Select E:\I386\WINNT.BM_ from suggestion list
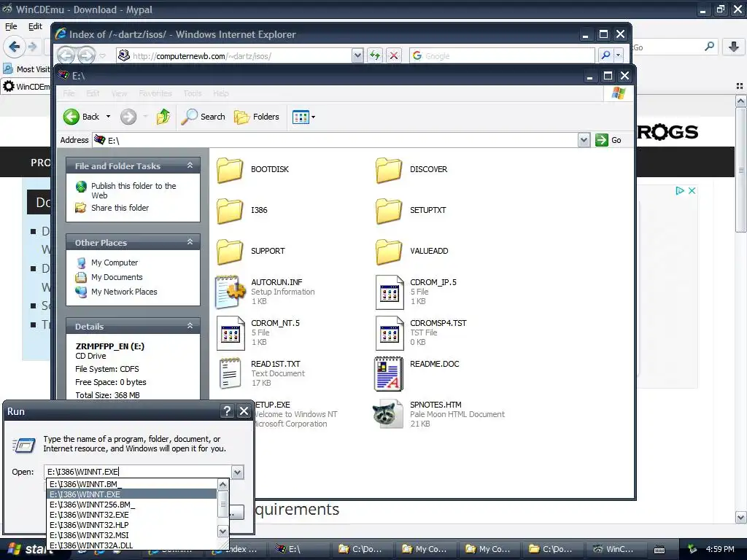Image resolution: width=747 pixels, height=560 pixels. 132,484
